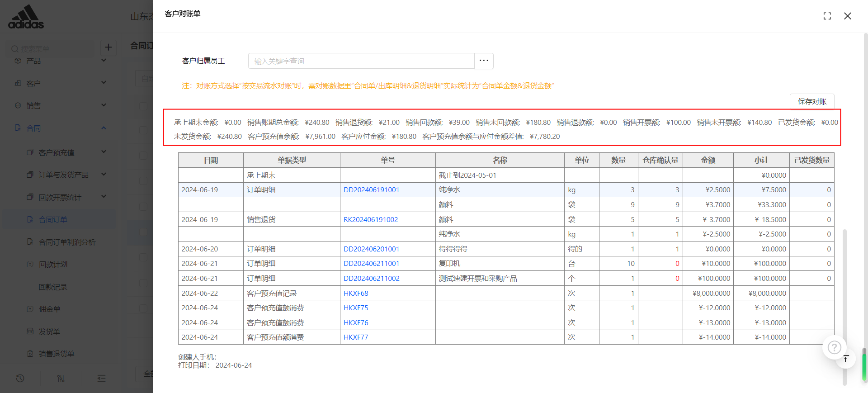Click the back-to-top arrow icon

[x=845, y=359]
